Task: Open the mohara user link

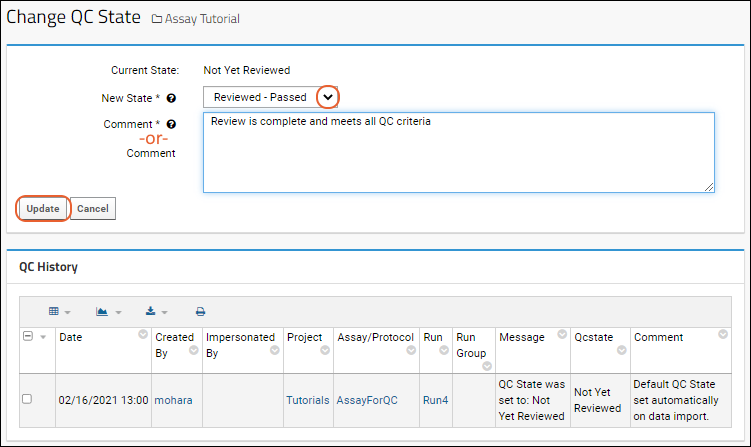Action: click(173, 400)
